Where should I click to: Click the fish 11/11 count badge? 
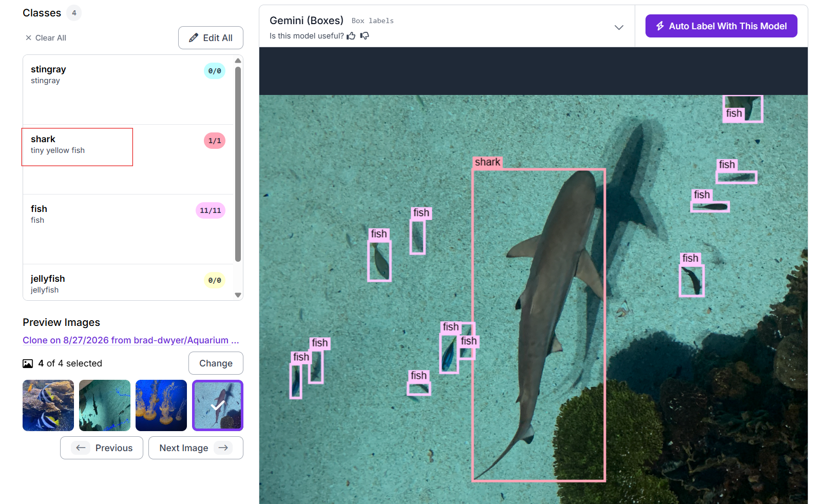point(211,210)
